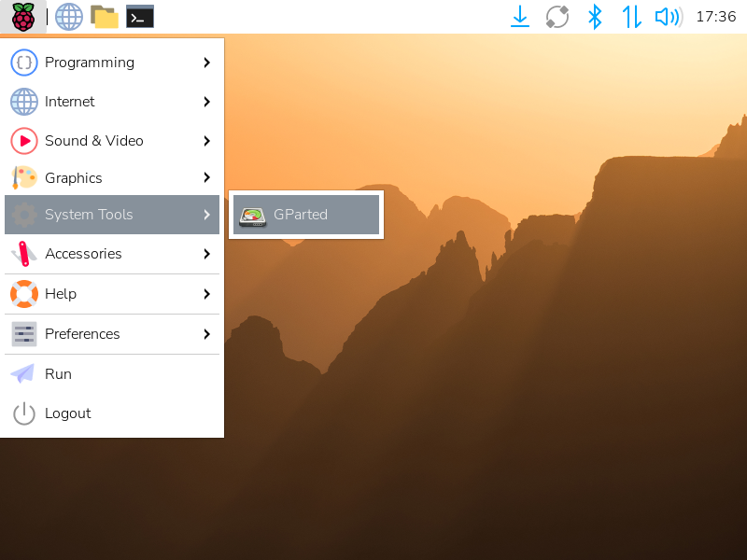747x560 pixels.
Task: Click the circular sync tray icon
Action: (557, 17)
